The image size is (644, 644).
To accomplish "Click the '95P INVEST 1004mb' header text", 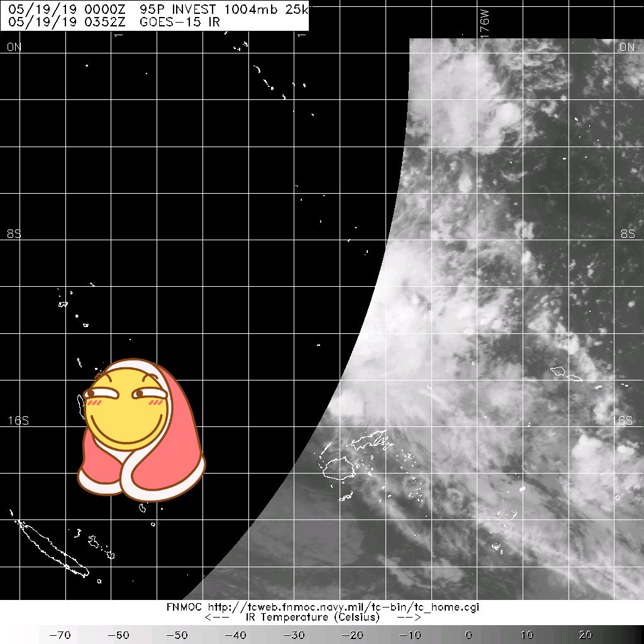I will pyautogui.click(x=209, y=9).
